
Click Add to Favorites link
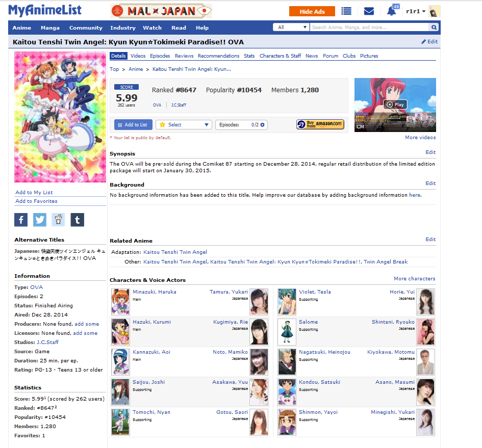click(36, 201)
